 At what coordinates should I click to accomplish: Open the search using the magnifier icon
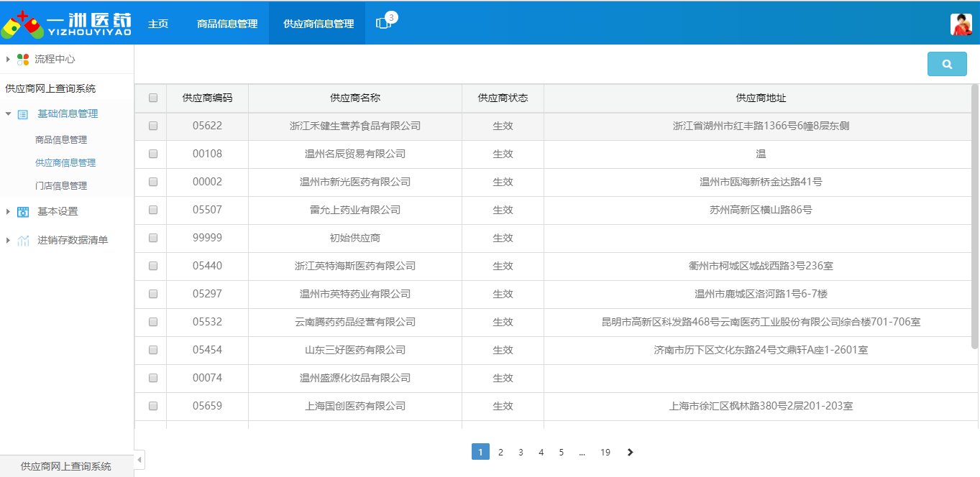coord(946,64)
